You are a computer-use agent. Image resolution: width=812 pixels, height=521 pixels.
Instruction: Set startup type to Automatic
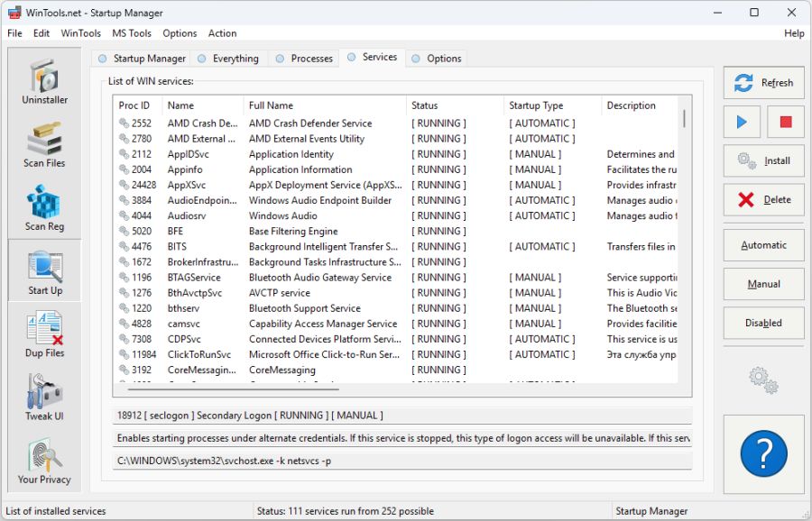[x=763, y=244]
